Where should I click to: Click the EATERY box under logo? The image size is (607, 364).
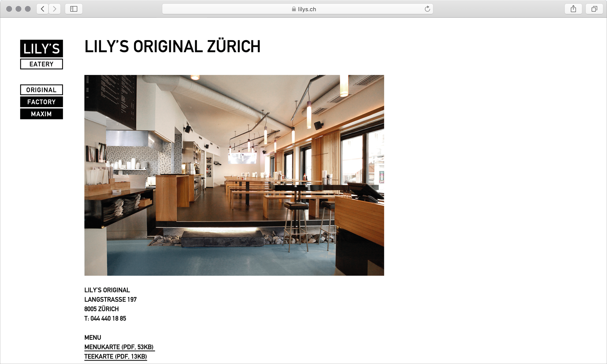click(x=42, y=64)
